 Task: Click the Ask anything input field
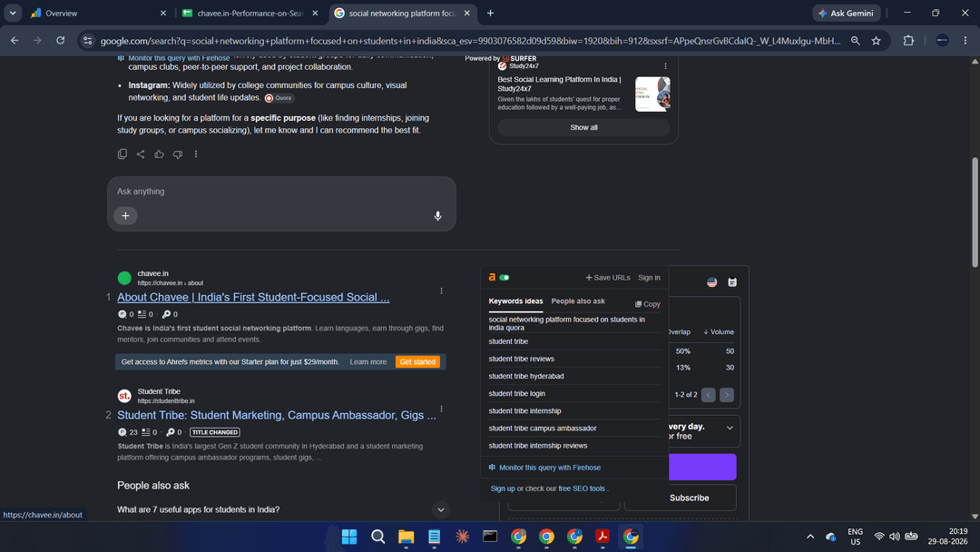tap(281, 192)
